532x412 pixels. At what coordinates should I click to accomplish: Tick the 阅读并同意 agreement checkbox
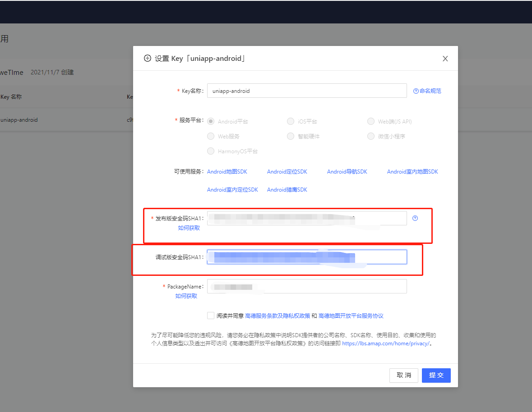(x=211, y=316)
